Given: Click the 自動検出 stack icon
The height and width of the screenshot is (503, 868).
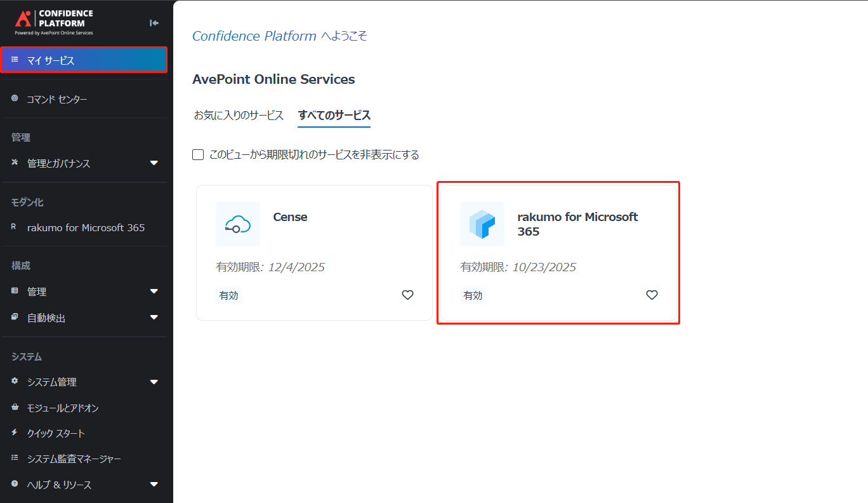Looking at the screenshot, I should (x=15, y=317).
